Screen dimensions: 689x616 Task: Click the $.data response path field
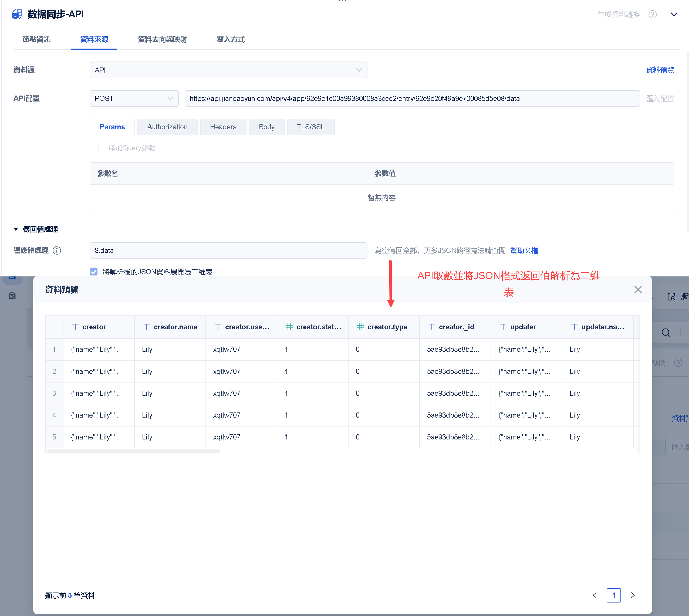click(228, 251)
